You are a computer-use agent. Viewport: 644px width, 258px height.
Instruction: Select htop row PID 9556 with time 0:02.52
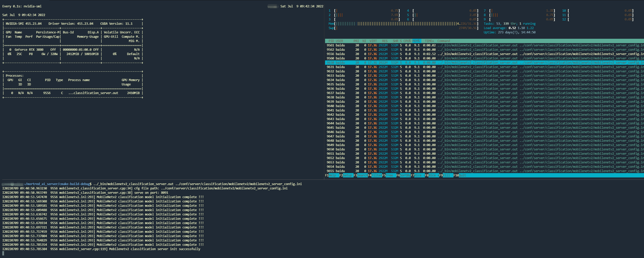click(x=485, y=54)
